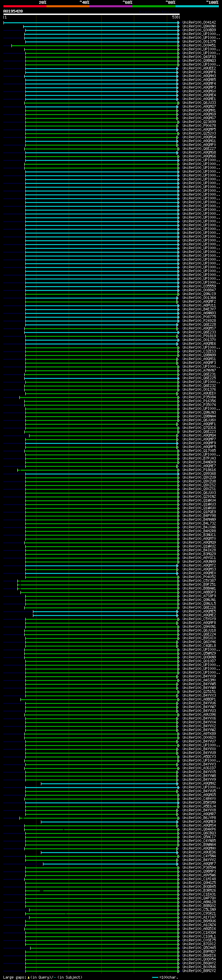Viewport: 222px width, 980px height.
Task: Click hit label UniRef100_Q5WMZ9
Action: [199, 654]
